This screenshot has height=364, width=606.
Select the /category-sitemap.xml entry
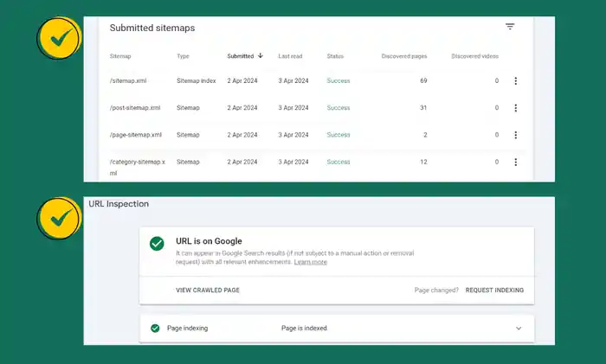[137, 167]
